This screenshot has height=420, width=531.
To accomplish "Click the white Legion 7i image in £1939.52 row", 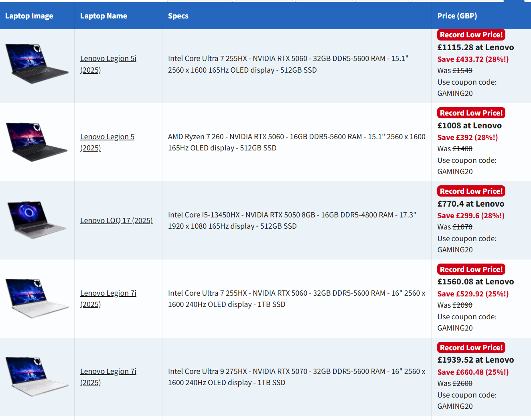I will point(37,377).
